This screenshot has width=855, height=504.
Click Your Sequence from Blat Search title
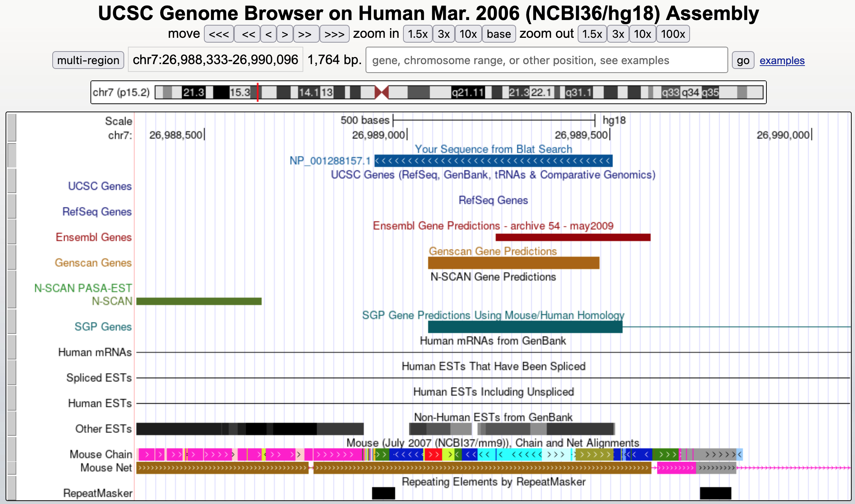coord(493,149)
